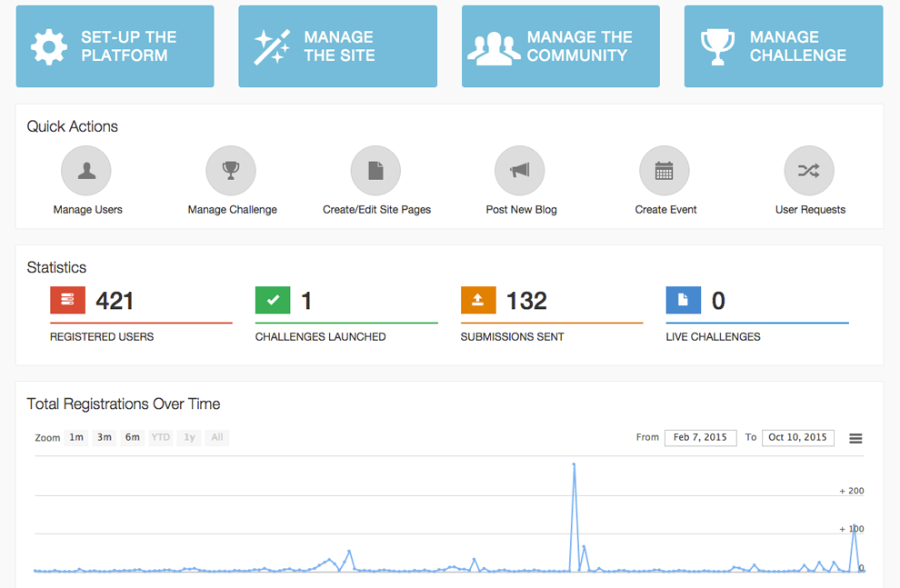Open the chart hamburger export menu
This screenshot has height=588, width=900.
tap(855, 438)
